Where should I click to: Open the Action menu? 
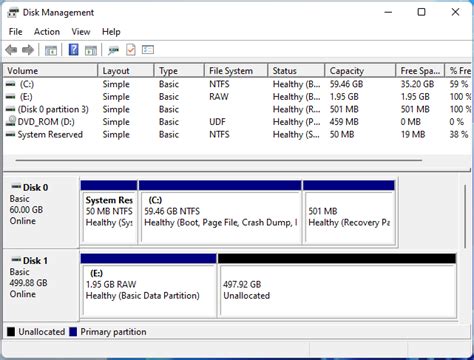(x=47, y=32)
